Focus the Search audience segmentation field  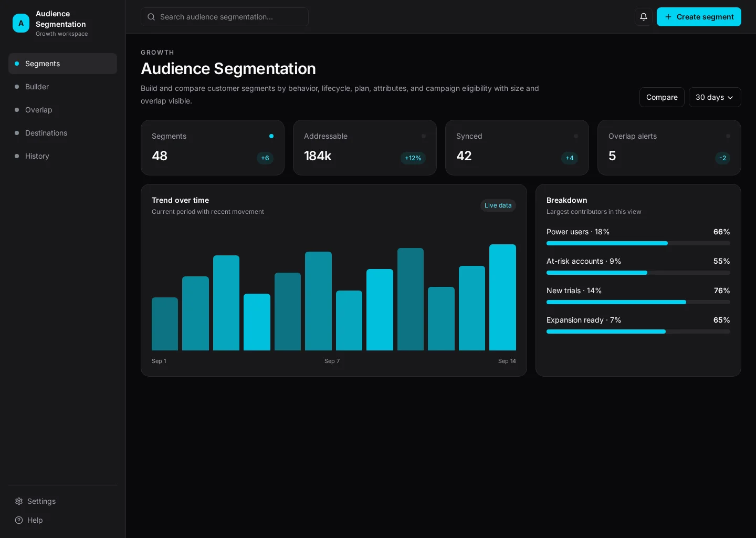pyautogui.click(x=225, y=17)
